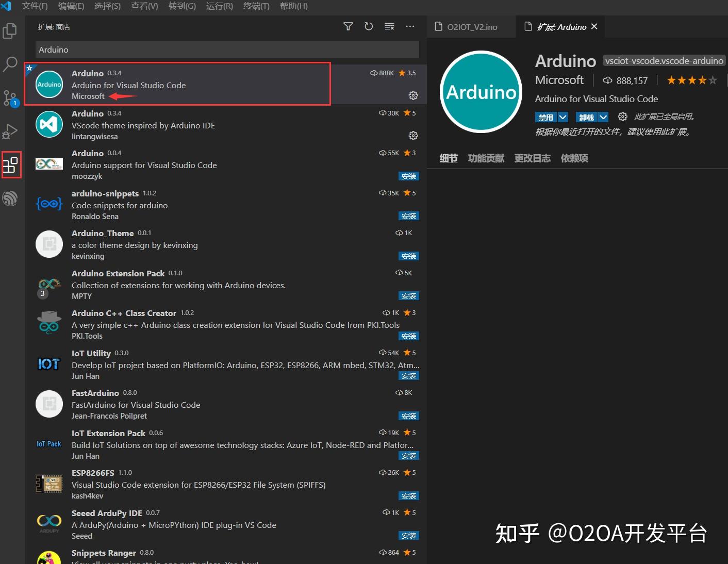Select the Seeed ArduPy IDE infinity icon
This screenshot has height=564, width=728.
coord(49,523)
